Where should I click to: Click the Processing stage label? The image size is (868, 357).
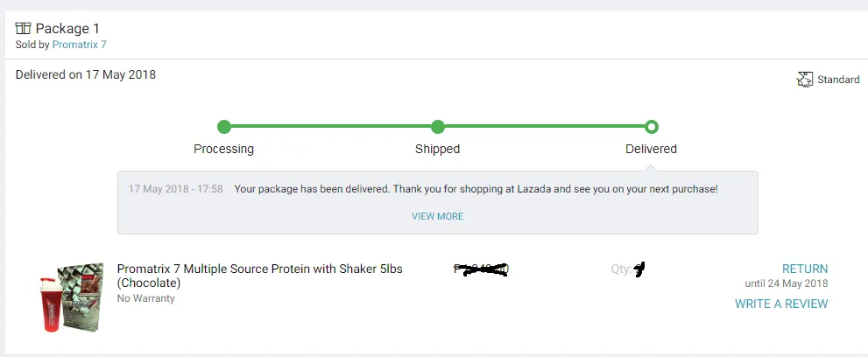coord(223,150)
